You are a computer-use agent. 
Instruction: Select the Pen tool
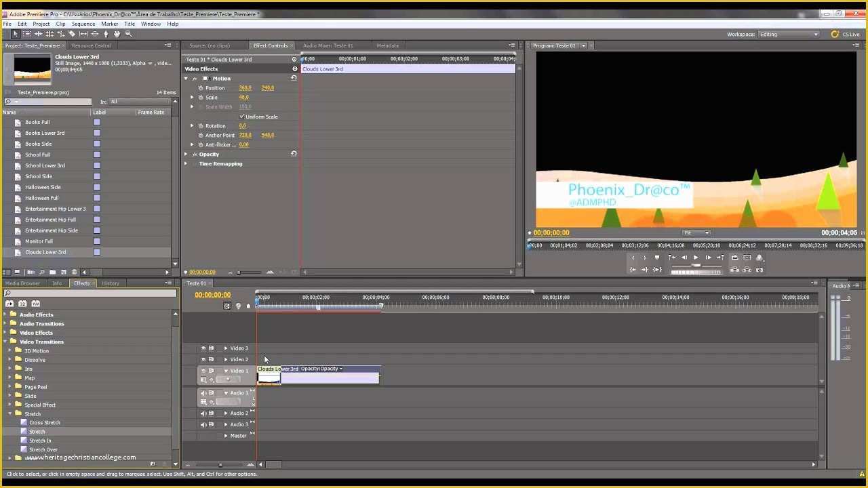click(106, 34)
